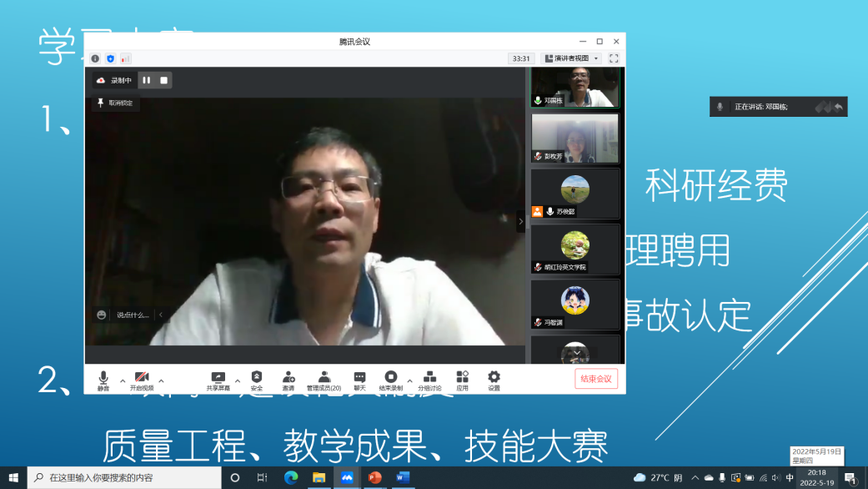
Task: Click the 邀请 invite icon
Action: point(288,380)
